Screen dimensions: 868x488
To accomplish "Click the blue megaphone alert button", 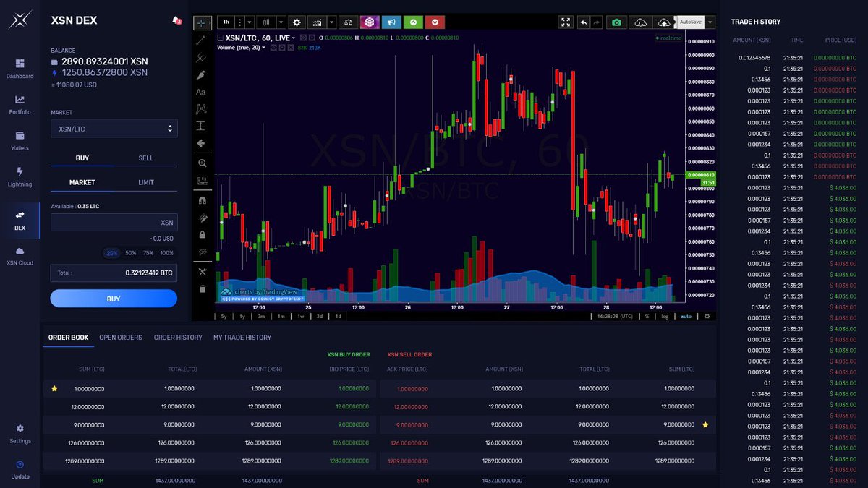I will [391, 22].
